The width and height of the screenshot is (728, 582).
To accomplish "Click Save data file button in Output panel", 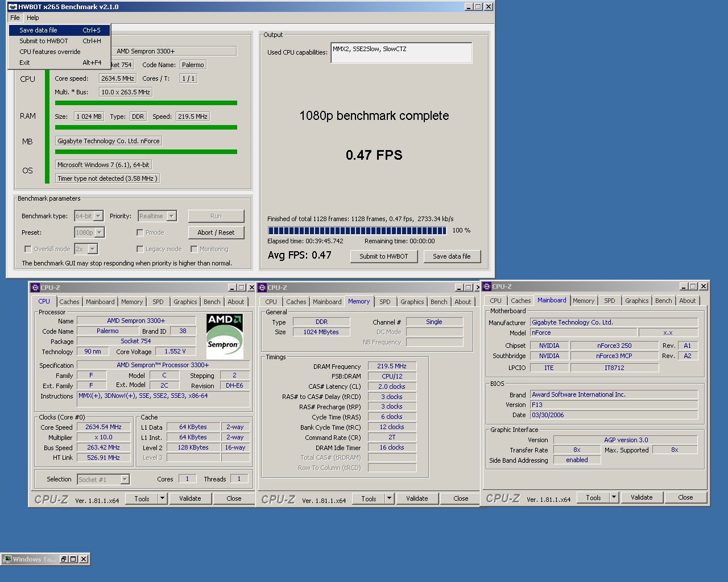I will (x=452, y=256).
